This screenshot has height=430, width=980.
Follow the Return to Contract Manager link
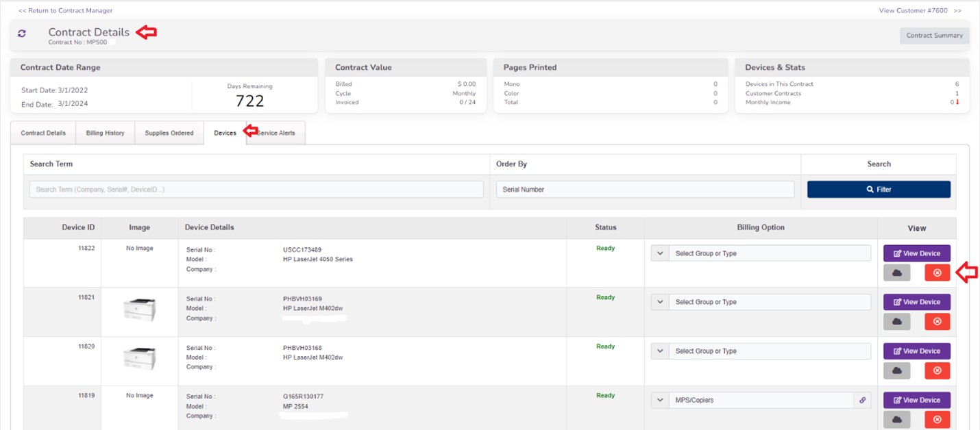click(x=65, y=11)
